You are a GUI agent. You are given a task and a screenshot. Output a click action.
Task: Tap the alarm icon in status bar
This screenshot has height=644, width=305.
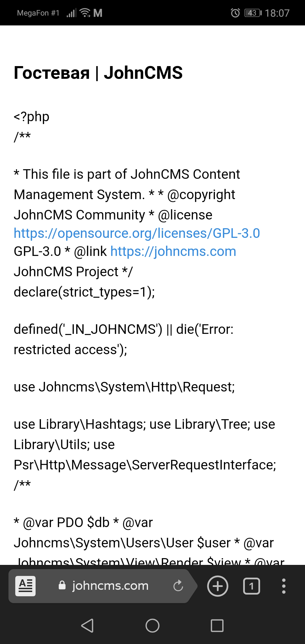(235, 13)
